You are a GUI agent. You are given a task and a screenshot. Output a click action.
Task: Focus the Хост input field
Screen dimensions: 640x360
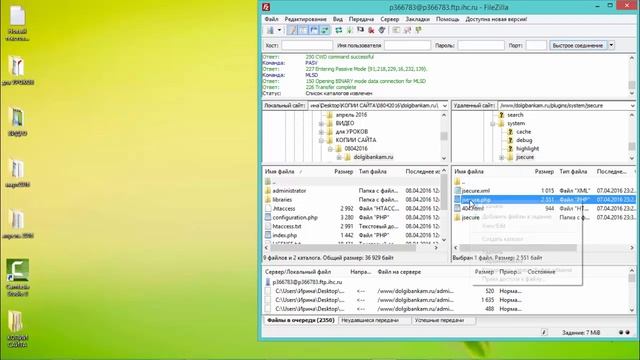[307, 45]
